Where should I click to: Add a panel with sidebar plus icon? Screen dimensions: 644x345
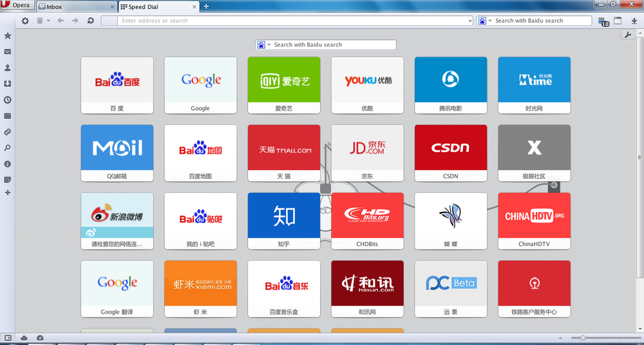click(7, 192)
